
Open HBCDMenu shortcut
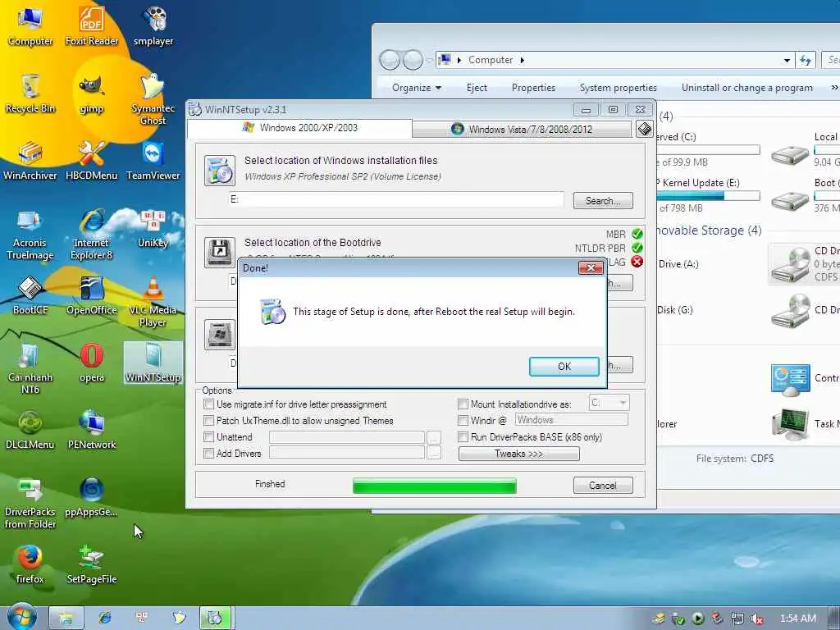(x=92, y=160)
